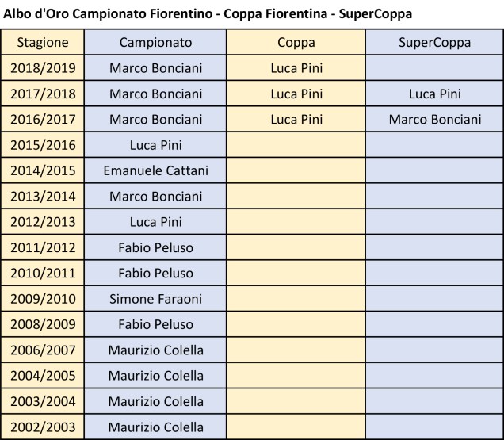The height and width of the screenshot is (440, 504).
Task: Click Maurizio Colella in the 2002/2003 row
Action: pyautogui.click(x=155, y=427)
